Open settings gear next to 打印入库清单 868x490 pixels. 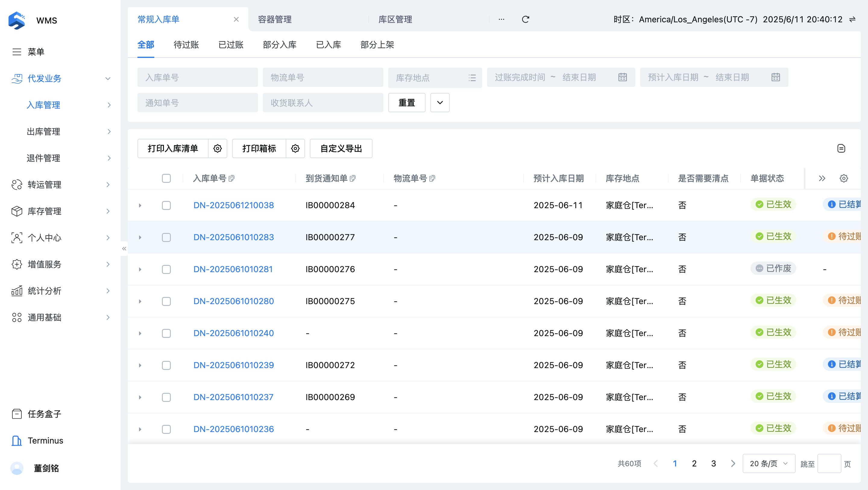pos(217,148)
